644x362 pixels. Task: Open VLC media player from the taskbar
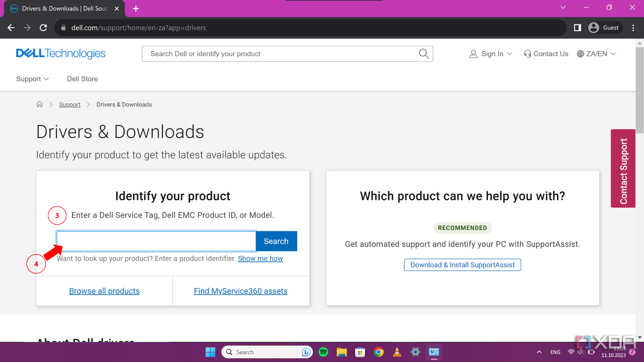pyautogui.click(x=397, y=352)
